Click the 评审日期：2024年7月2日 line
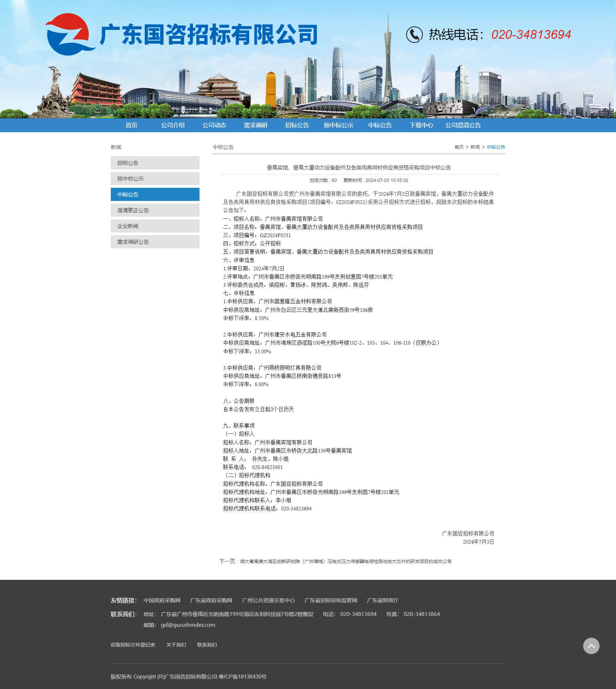616x689 pixels. 254,268
